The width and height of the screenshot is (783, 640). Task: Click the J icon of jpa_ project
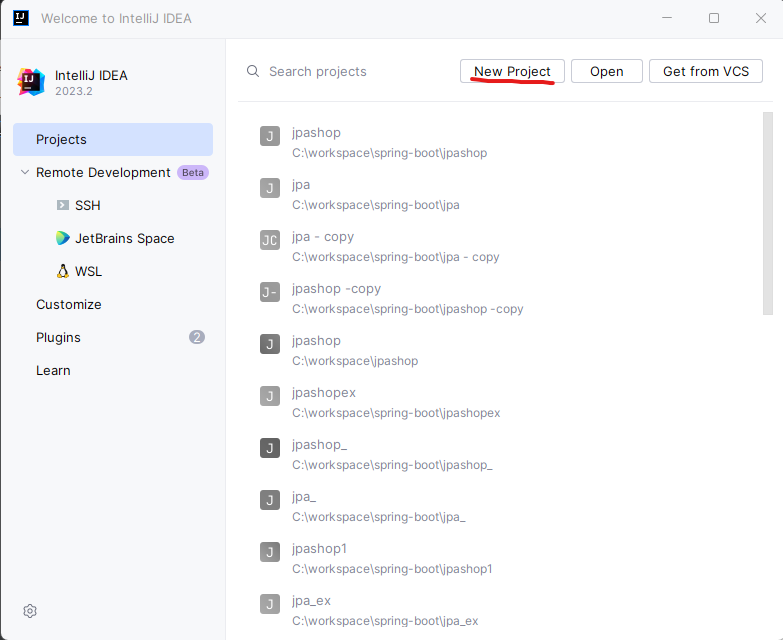[x=270, y=500]
